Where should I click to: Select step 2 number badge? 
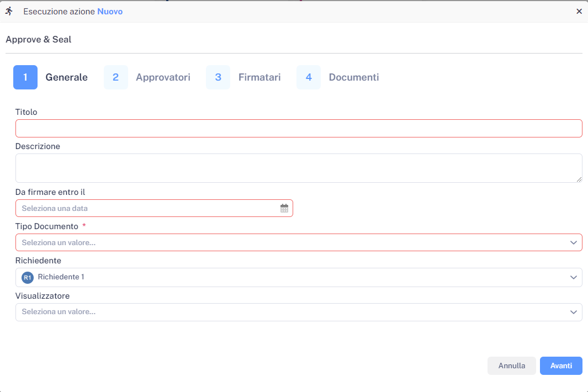(116, 77)
